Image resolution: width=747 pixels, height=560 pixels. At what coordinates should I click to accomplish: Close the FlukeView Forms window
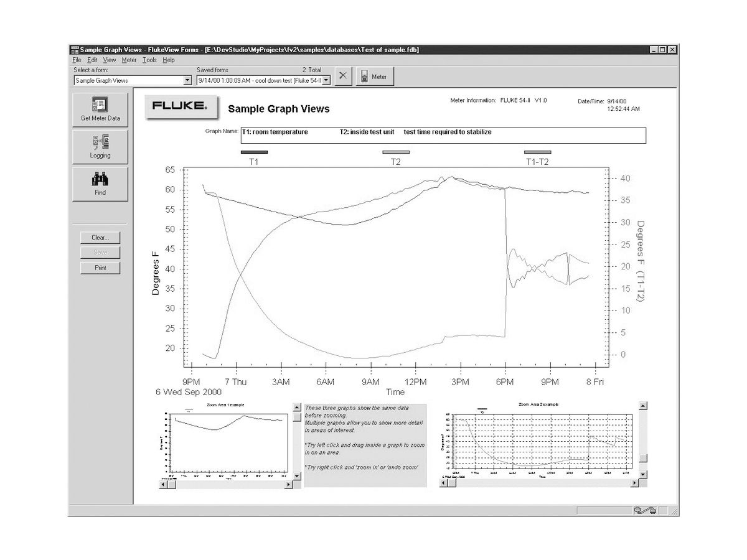click(672, 49)
